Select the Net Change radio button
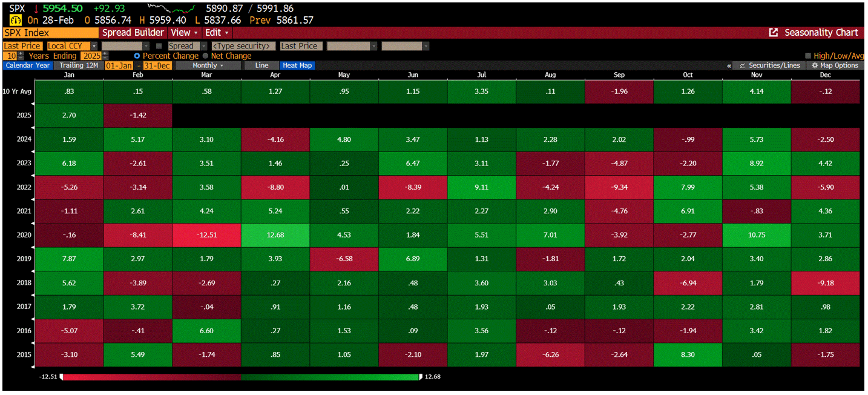Image resolution: width=868 pixels, height=395 pixels. 206,55
